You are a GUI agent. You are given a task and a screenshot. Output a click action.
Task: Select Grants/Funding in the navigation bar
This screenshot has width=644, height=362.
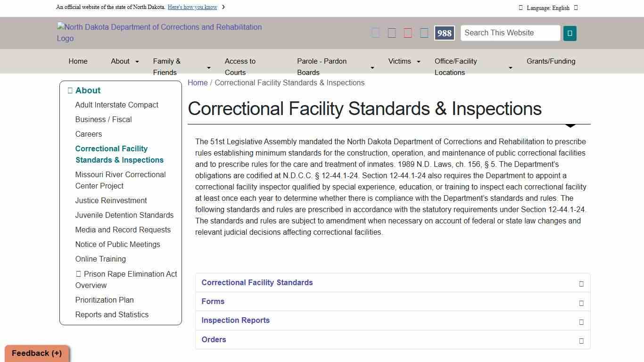(551, 61)
